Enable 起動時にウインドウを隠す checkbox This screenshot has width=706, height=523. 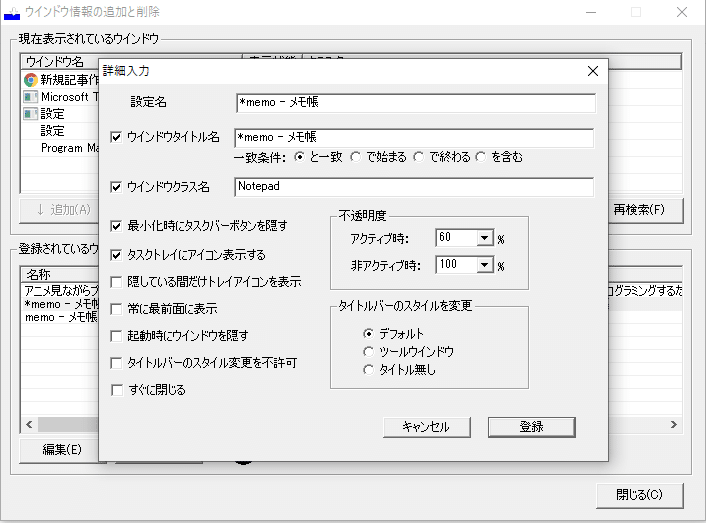pos(116,336)
